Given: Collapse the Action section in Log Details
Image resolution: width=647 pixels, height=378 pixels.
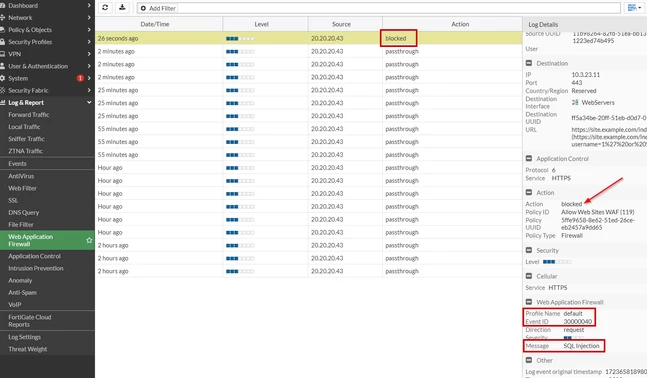Looking at the screenshot, I should coord(529,192).
